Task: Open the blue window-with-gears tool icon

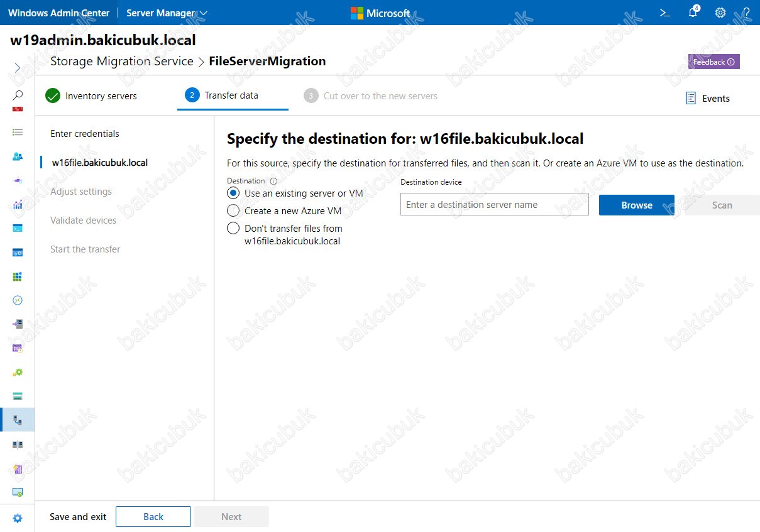Action: point(18,252)
